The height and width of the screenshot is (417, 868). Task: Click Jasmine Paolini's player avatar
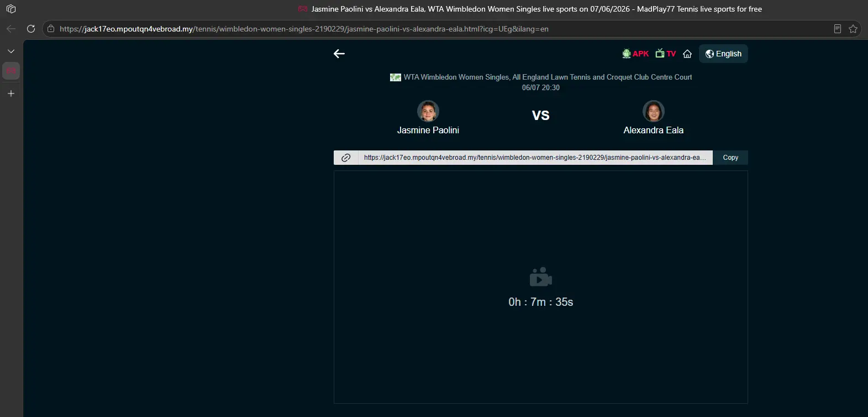coord(428,111)
